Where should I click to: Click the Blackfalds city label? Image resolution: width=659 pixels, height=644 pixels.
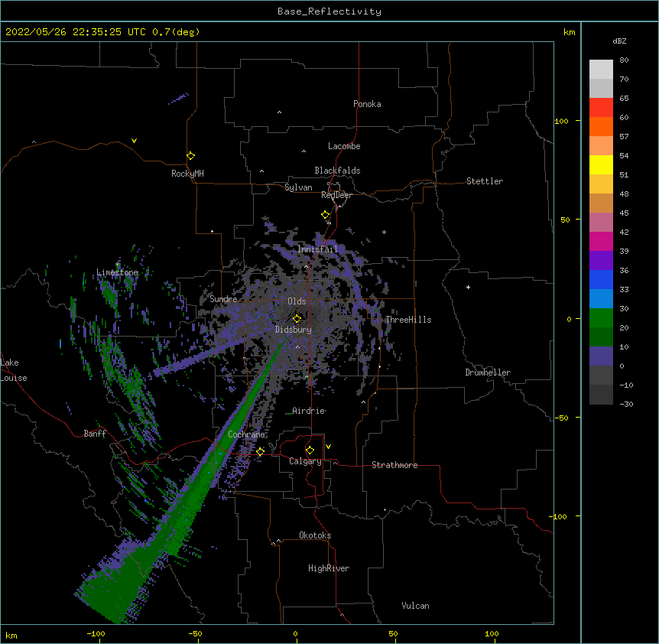(337, 171)
